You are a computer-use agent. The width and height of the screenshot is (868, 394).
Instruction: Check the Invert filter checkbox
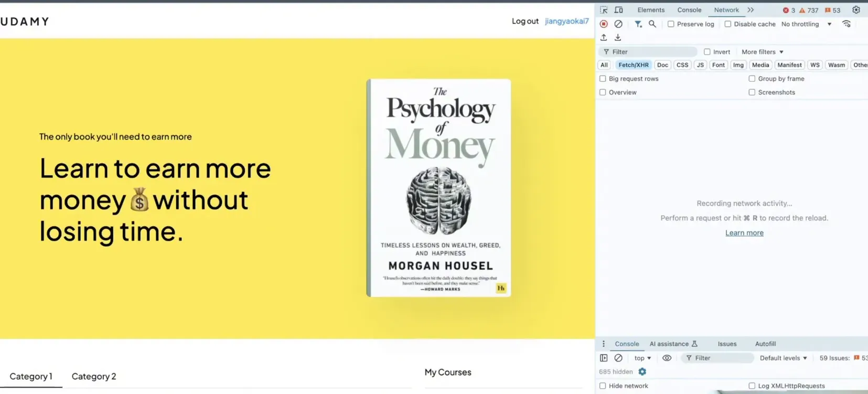click(707, 52)
